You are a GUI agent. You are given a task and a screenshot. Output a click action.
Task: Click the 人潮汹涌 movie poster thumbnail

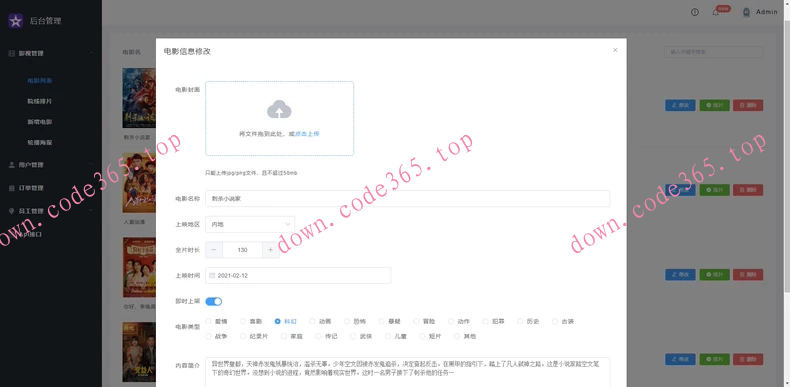[x=139, y=183]
